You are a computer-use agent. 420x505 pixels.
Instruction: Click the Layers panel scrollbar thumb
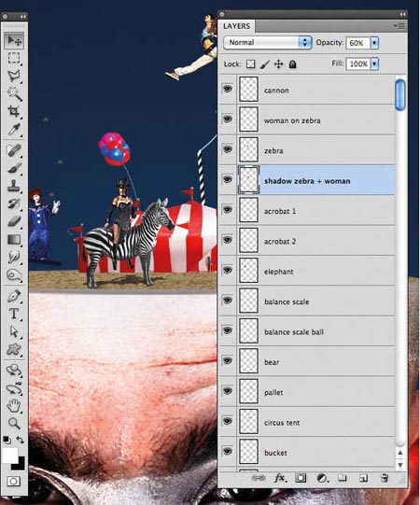400,95
